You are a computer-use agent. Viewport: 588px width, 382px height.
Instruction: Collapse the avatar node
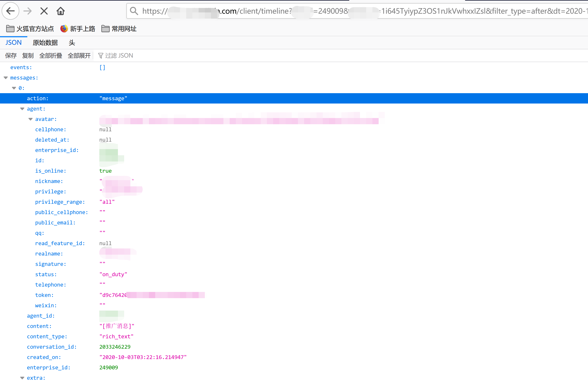point(30,119)
